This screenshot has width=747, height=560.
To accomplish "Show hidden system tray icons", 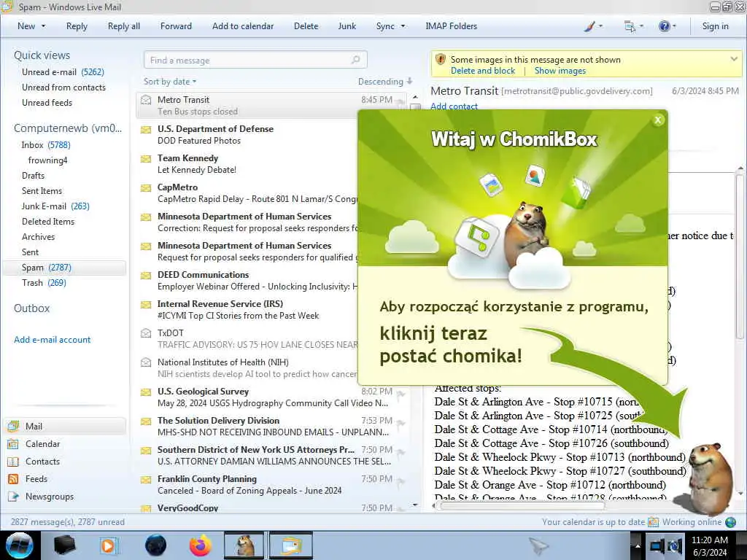I will [638, 545].
